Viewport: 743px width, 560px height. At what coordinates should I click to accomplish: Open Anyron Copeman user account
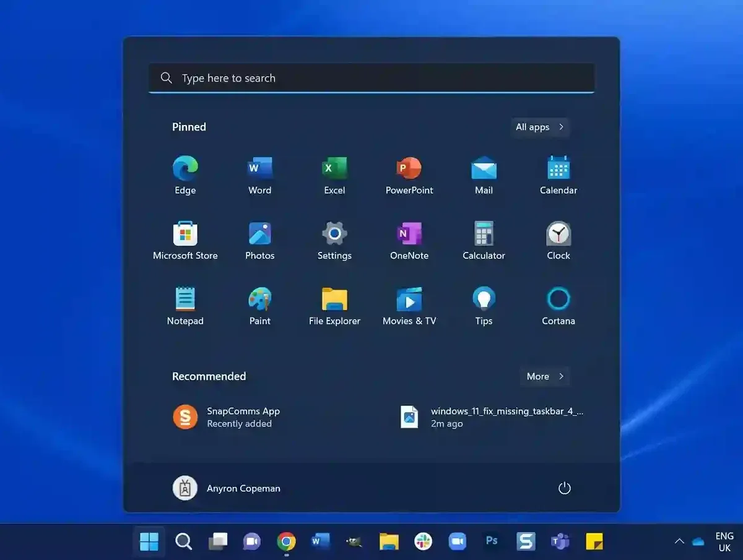(227, 488)
